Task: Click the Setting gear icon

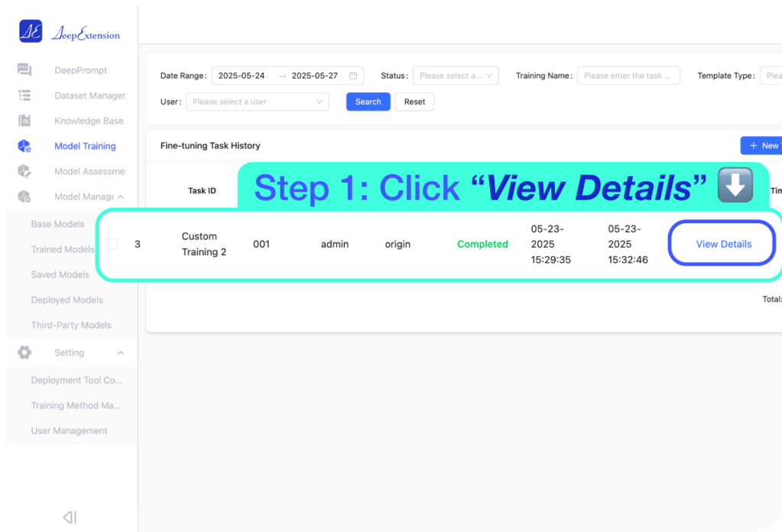Action: pos(24,352)
